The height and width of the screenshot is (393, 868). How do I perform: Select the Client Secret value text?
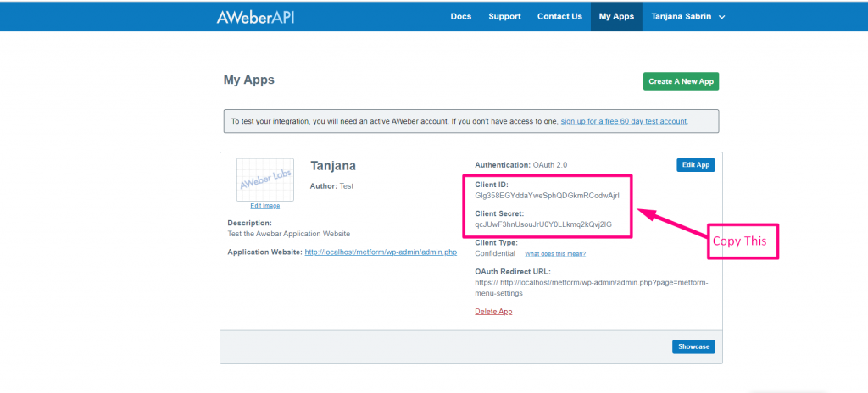tap(543, 224)
